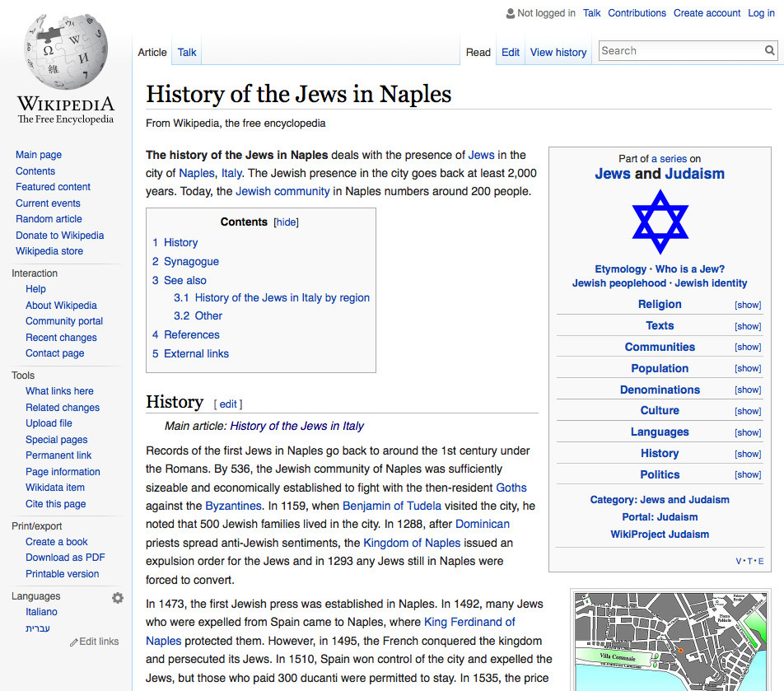
Task: Switch to Italiano language
Action: pyautogui.click(x=41, y=611)
